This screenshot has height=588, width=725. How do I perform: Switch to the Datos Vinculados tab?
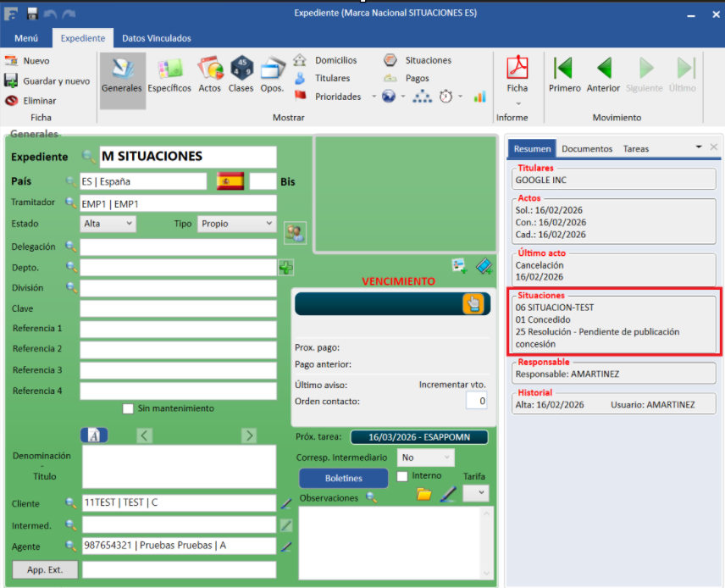(156, 38)
